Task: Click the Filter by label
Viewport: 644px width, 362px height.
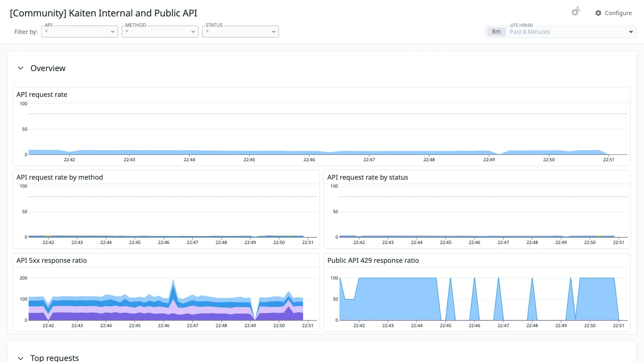Action: 26,32
